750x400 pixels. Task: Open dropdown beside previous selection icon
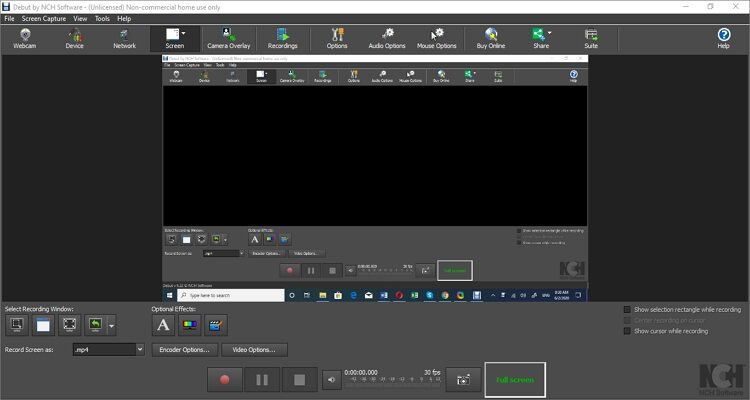pyautogui.click(x=111, y=326)
